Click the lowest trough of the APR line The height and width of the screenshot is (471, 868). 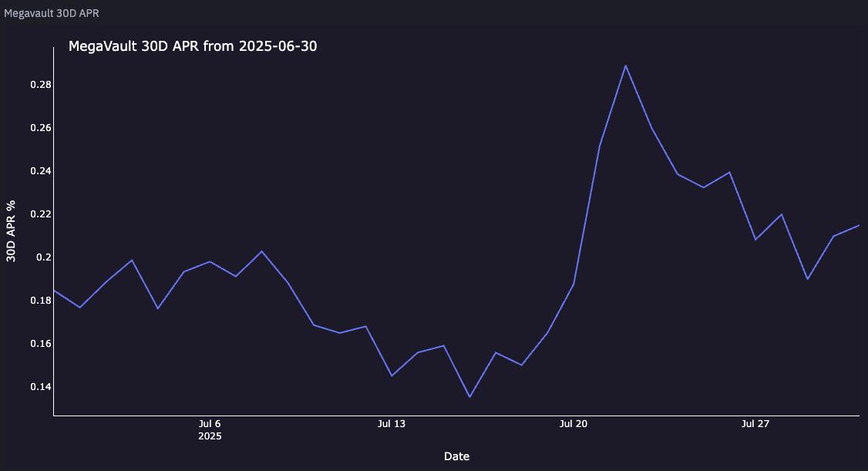(x=469, y=397)
